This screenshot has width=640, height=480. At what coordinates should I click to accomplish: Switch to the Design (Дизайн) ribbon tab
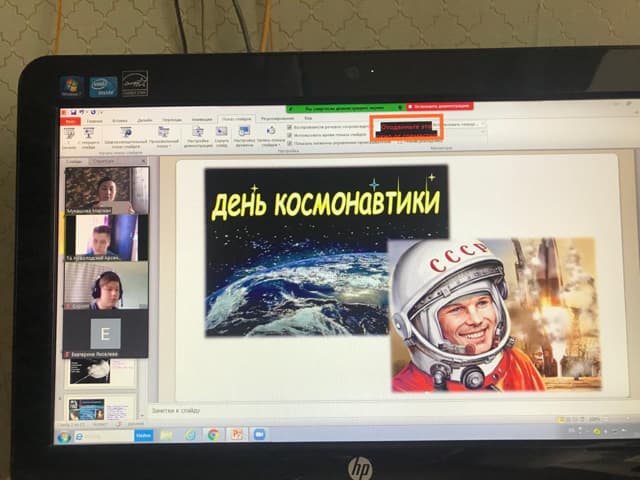point(144,120)
